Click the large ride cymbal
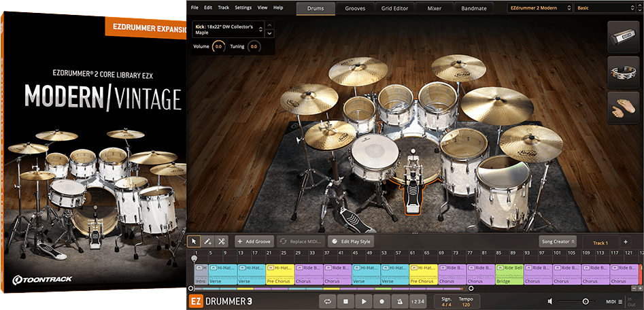 click(497, 106)
